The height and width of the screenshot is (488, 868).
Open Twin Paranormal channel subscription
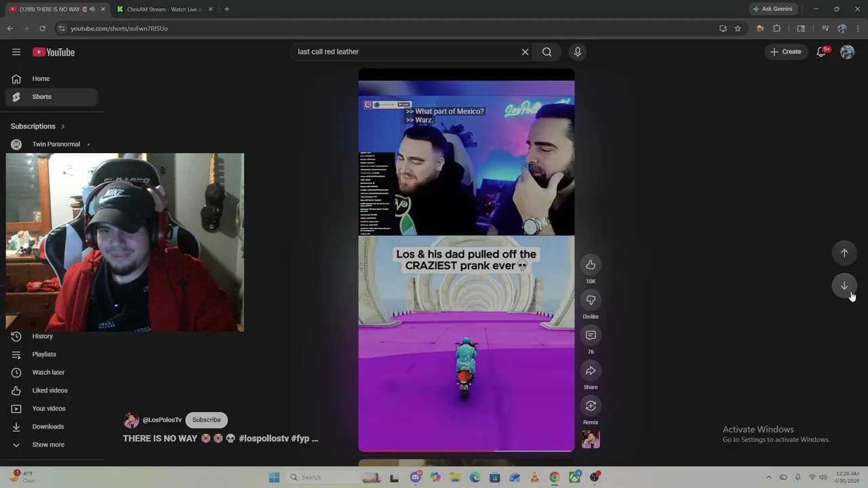tap(52, 144)
